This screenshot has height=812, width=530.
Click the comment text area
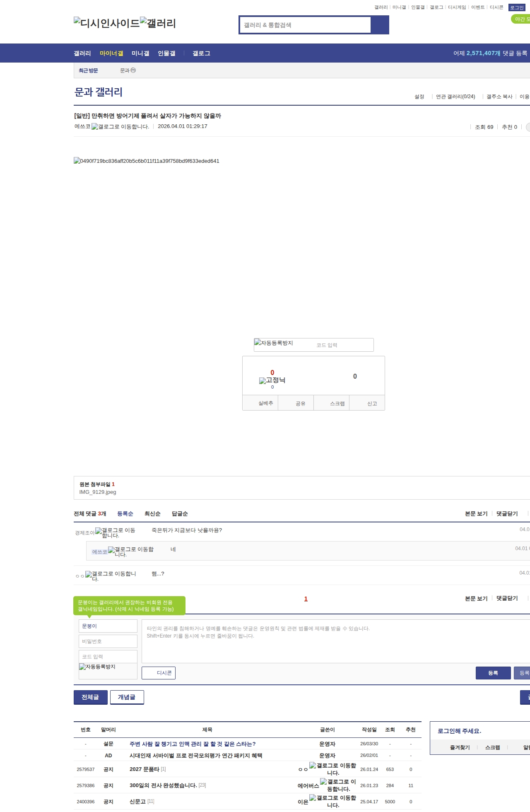pos(336,641)
